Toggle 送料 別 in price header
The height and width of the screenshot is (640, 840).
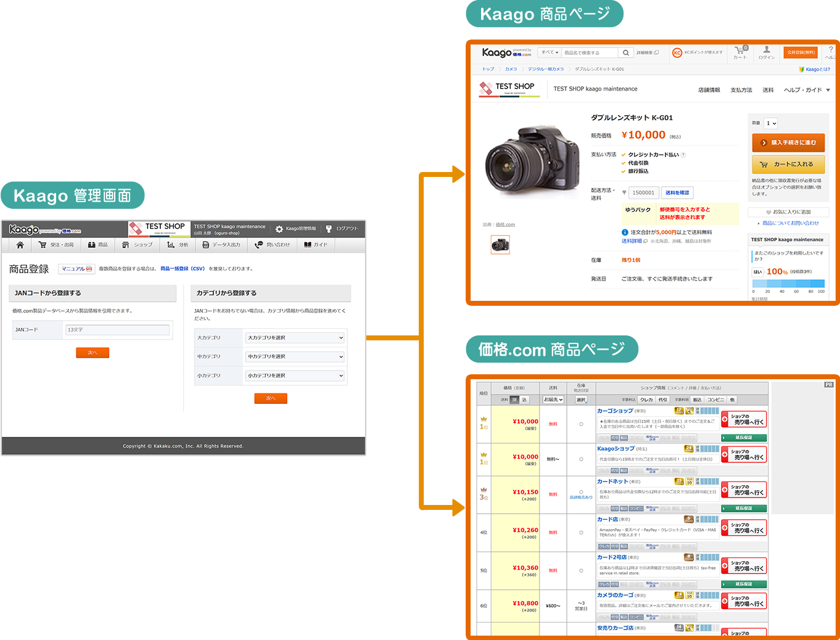point(514,400)
